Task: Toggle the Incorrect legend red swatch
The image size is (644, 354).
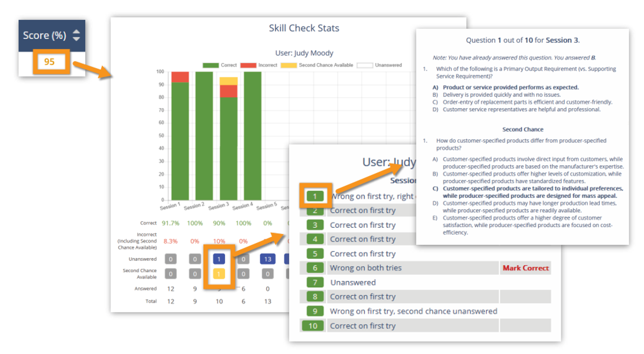Action: pyautogui.click(x=248, y=65)
